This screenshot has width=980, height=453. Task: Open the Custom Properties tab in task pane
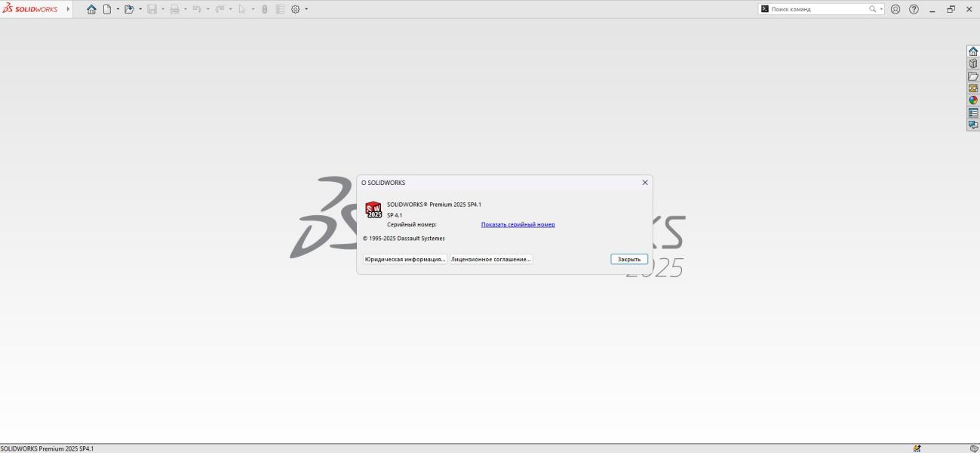point(973,112)
